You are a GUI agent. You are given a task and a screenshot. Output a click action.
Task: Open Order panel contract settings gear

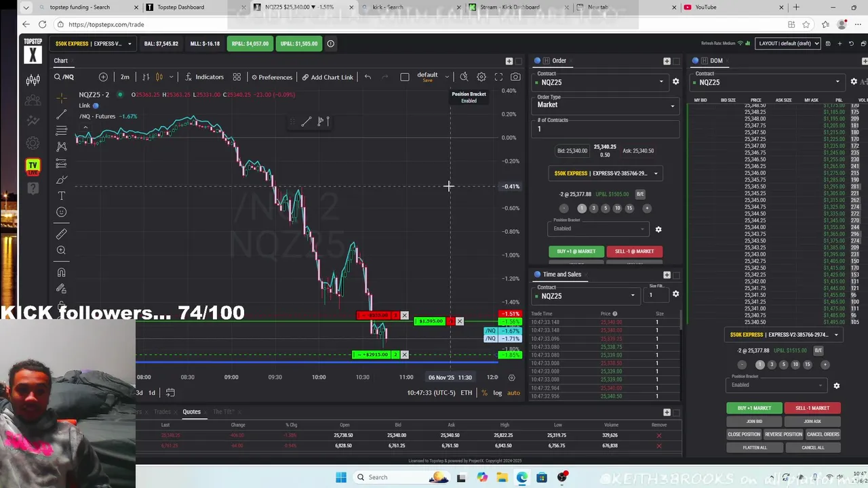point(675,82)
